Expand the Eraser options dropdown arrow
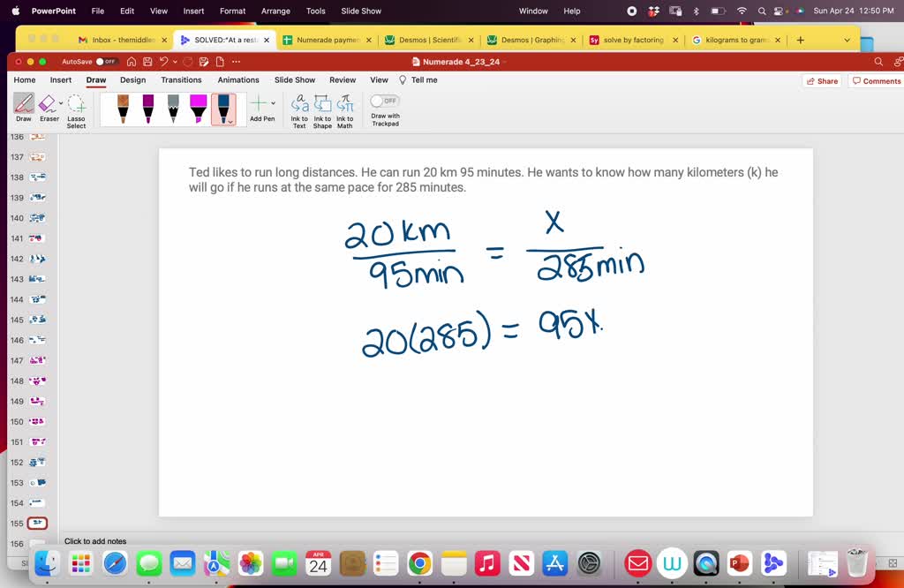 [x=61, y=103]
